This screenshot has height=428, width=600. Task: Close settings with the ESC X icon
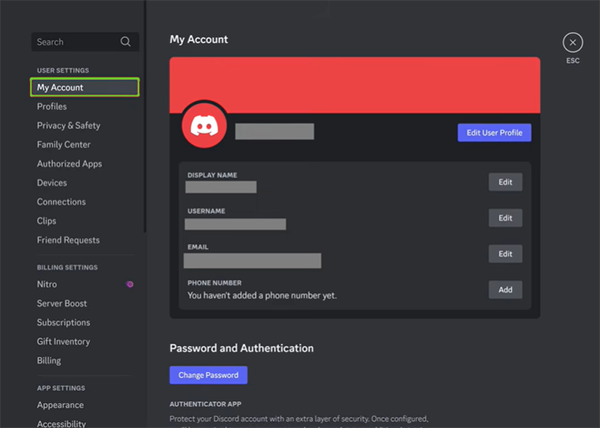coord(573,42)
